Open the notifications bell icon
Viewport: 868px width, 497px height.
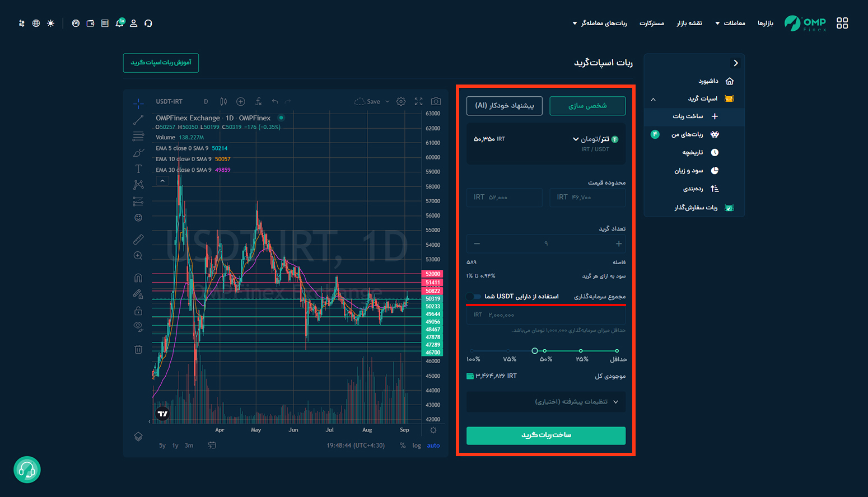119,23
